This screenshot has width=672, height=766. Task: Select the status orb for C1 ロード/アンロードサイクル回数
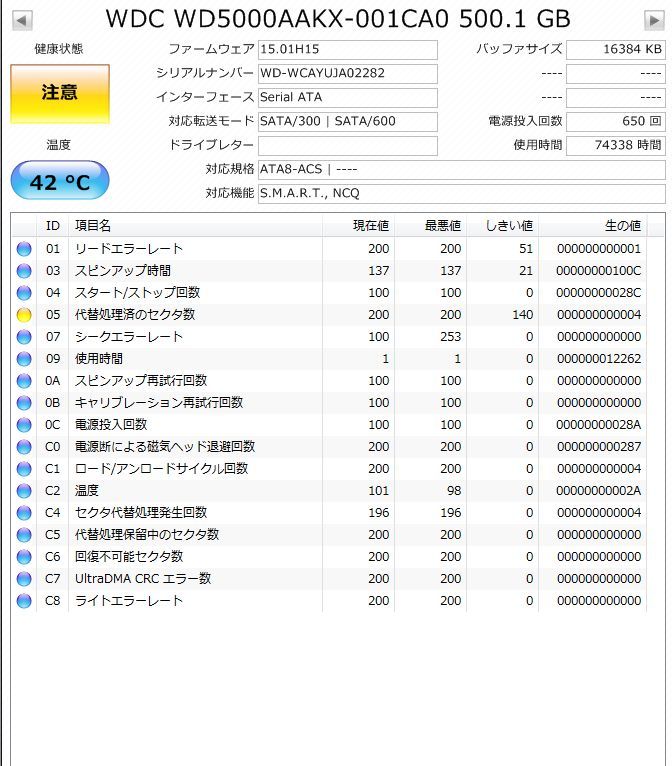[24, 468]
